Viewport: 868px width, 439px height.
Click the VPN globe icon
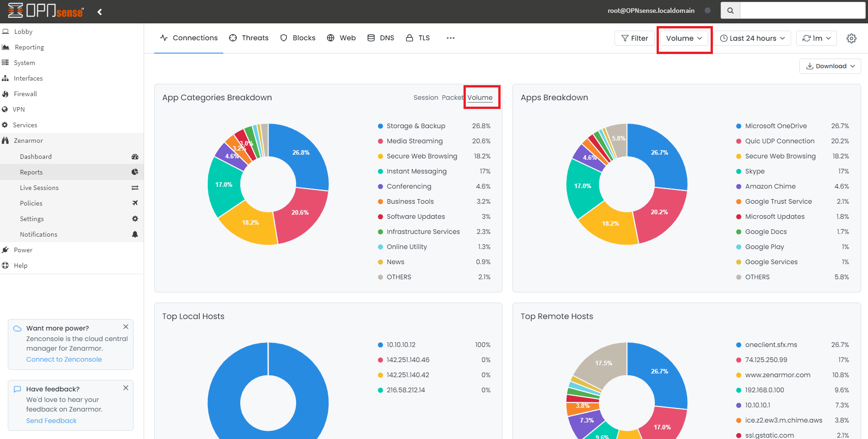coord(5,109)
